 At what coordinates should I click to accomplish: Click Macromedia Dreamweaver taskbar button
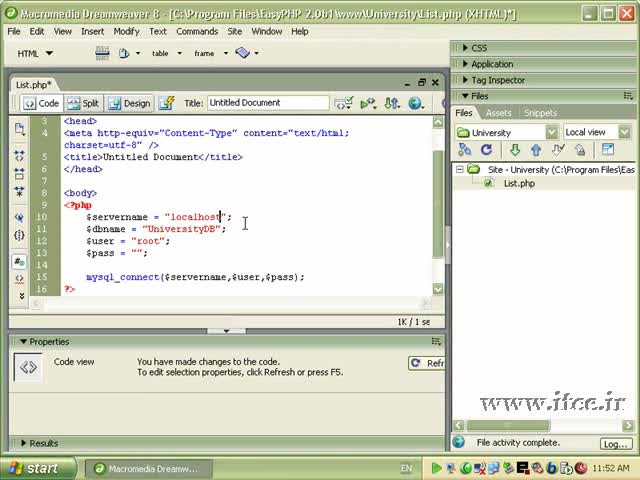tap(149, 469)
